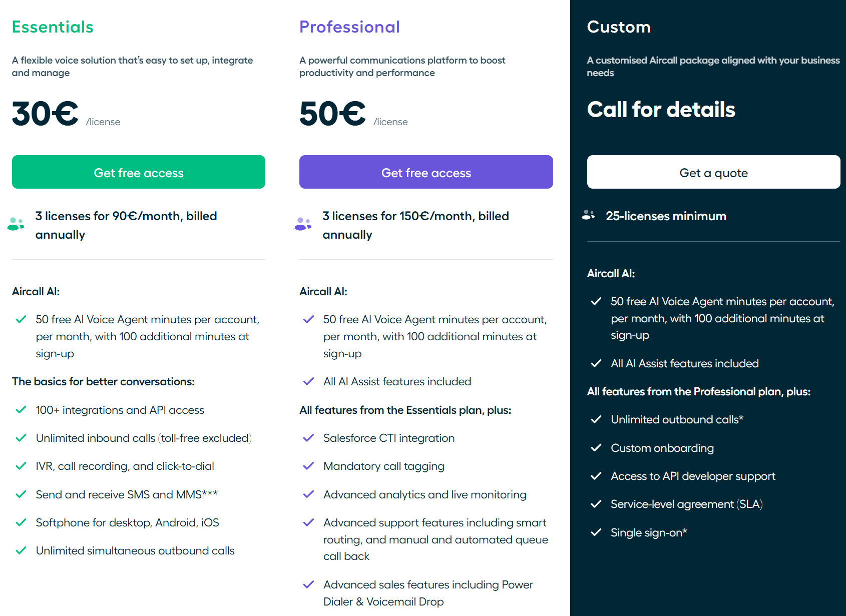The image size is (846, 616).
Task: Click checkmark beside Mandatory call tagging
Action: point(309,466)
